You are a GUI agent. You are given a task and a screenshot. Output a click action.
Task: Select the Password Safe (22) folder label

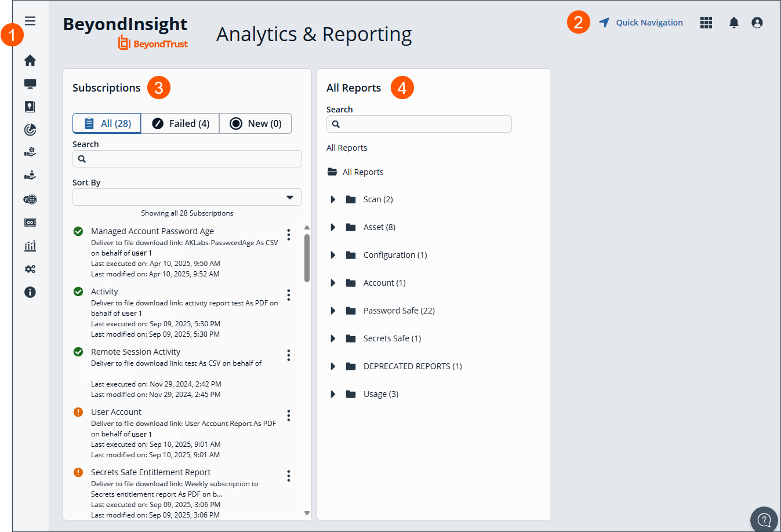[399, 311]
